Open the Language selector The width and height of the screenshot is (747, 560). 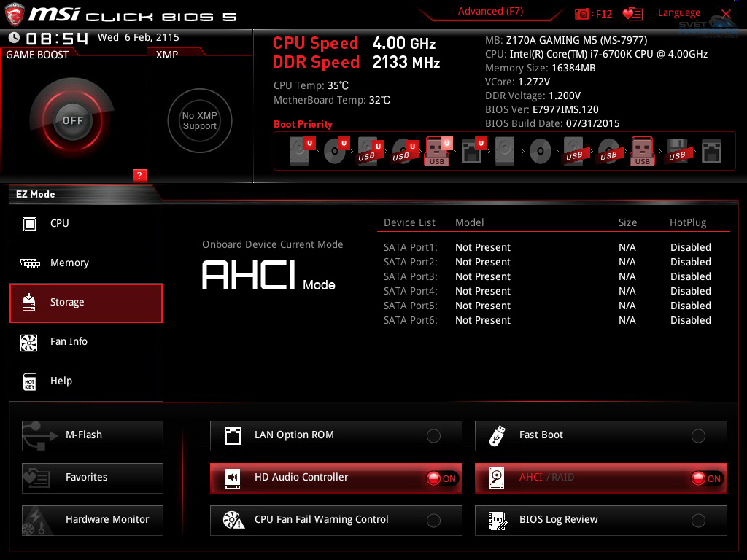[x=678, y=12]
